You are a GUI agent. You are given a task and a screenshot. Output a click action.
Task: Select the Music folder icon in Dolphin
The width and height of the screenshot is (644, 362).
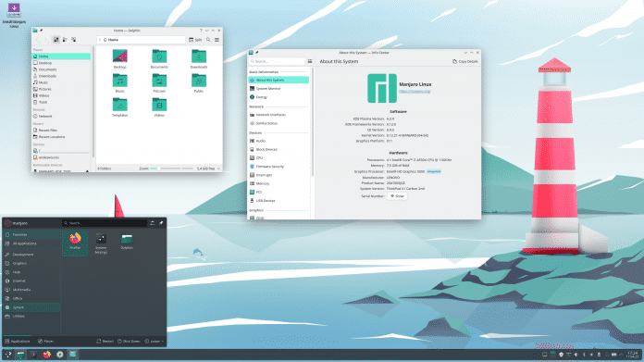pos(120,81)
